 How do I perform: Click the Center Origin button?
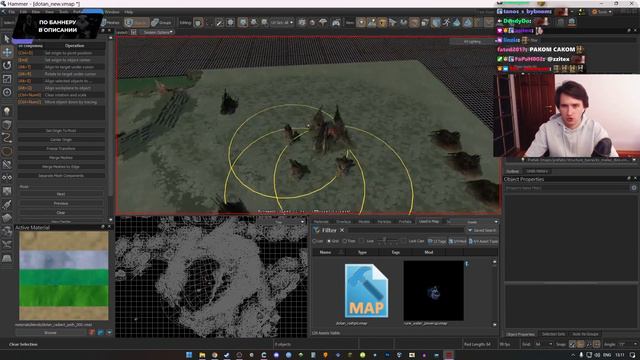(x=61, y=140)
